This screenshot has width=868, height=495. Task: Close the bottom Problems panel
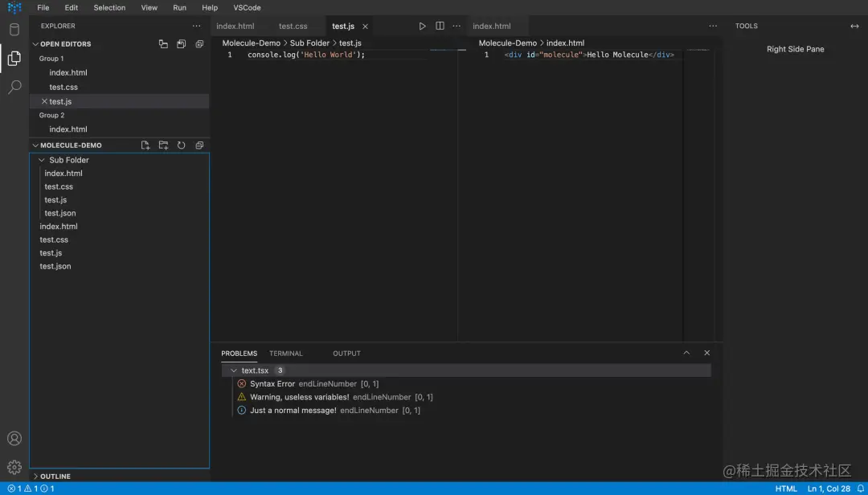click(x=707, y=353)
